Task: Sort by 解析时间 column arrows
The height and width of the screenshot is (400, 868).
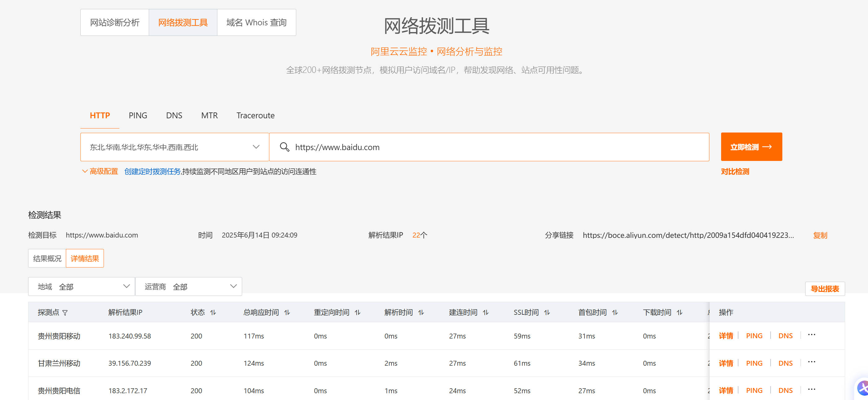Action: (x=421, y=313)
